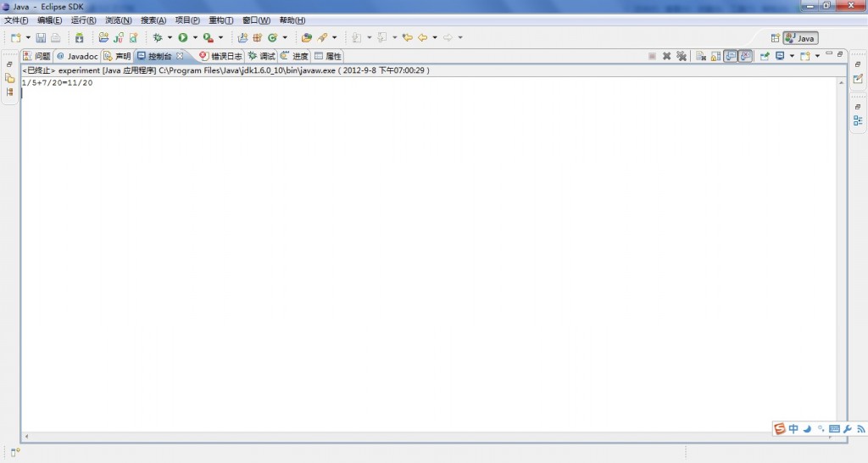Viewport: 868px width, 463px height.
Task: Click the console horizontal scrollbar left arrow
Action: pos(26,437)
